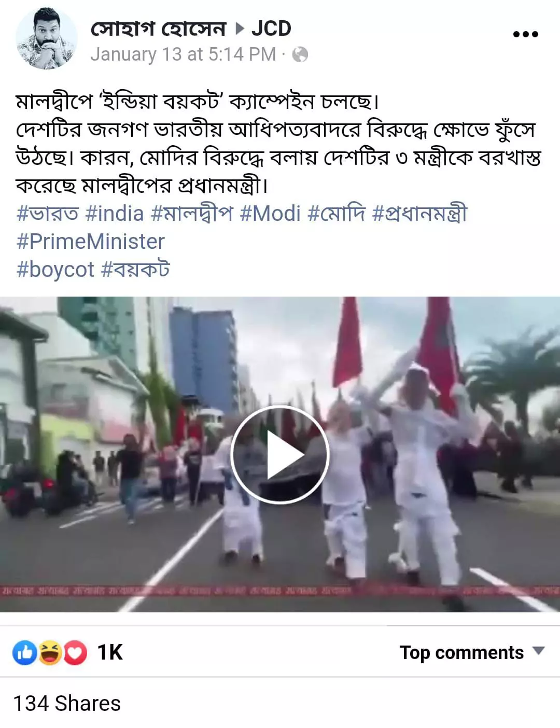Open the January 13 at 5:14 PM timestamp
Image resolution: width=560 pixels, height=728 pixels.
183,54
